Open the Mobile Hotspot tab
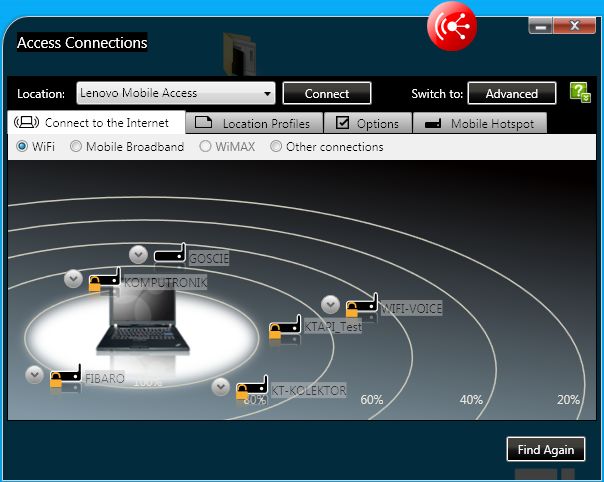The width and height of the screenshot is (604, 482). (x=480, y=123)
